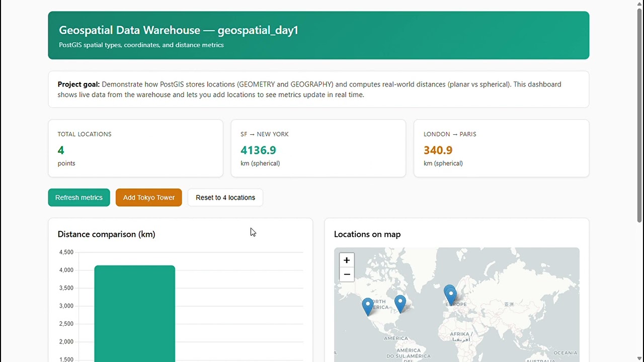Select the New York map marker
This screenshot has height=362, width=644.
[x=400, y=304]
